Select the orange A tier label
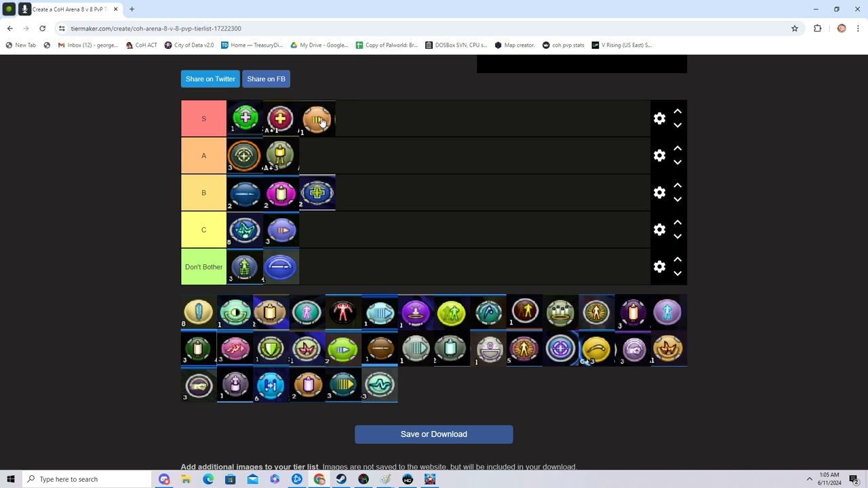Screen dimensions: 868x488 203,155
